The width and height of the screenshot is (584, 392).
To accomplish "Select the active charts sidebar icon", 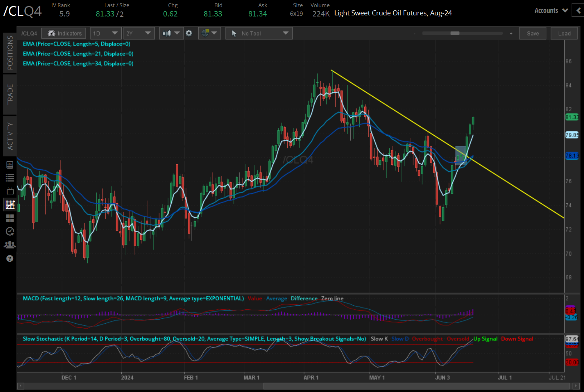I will coord(10,204).
